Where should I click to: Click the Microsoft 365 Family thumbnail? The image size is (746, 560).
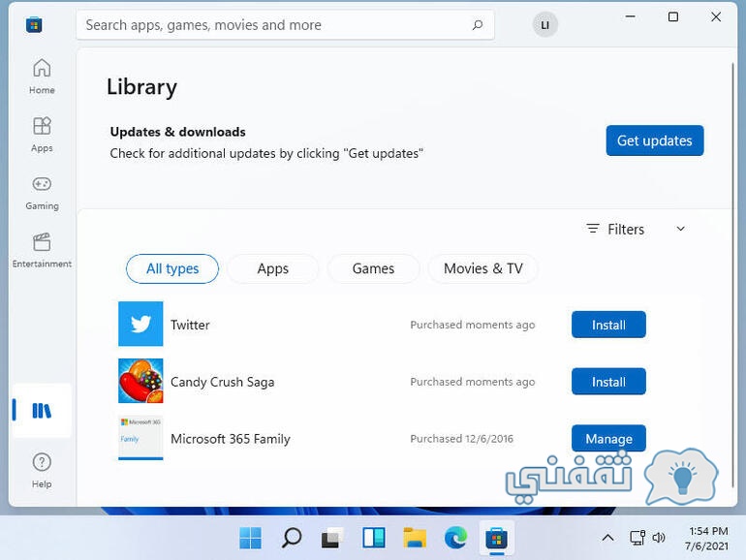click(140, 438)
